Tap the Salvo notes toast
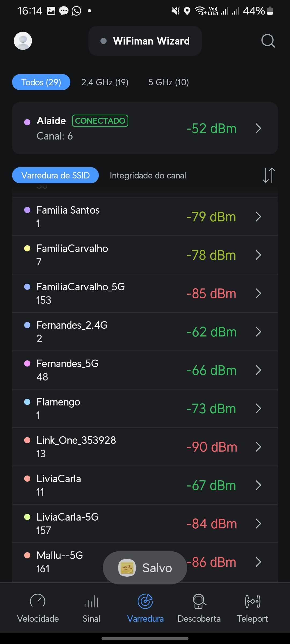 (x=145, y=568)
